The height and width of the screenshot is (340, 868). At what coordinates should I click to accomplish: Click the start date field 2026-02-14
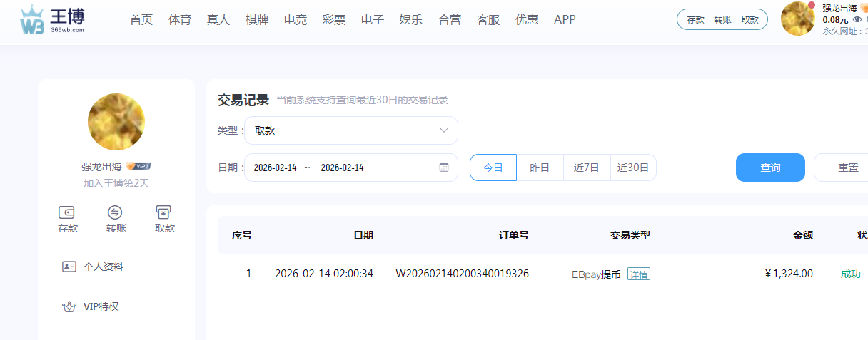point(275,168)
